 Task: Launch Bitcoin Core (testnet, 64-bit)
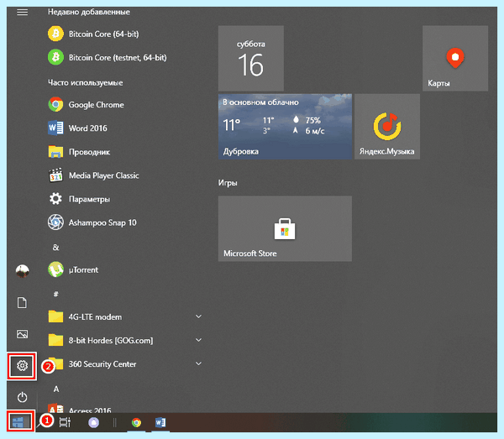point(108,57)
